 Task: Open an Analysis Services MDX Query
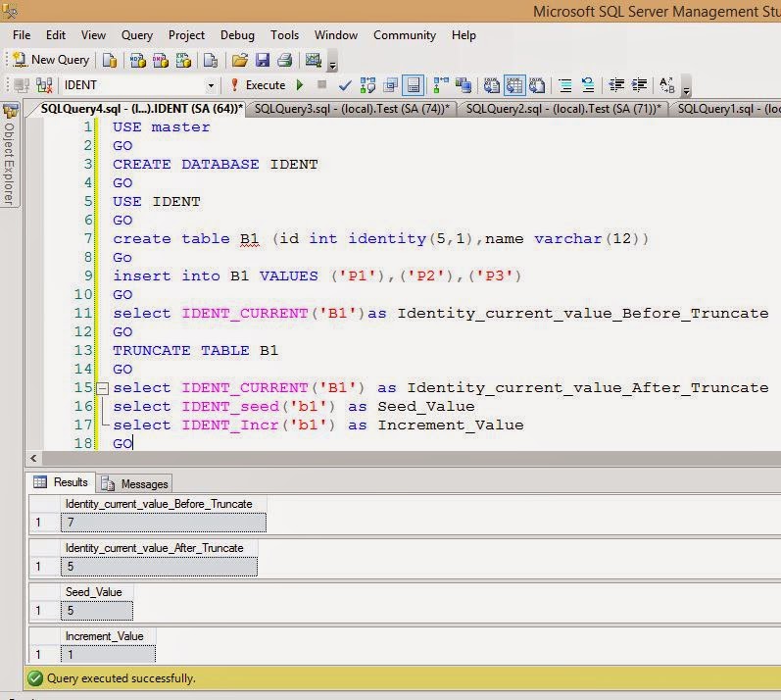pyautogui.click(x=137, y=60)
